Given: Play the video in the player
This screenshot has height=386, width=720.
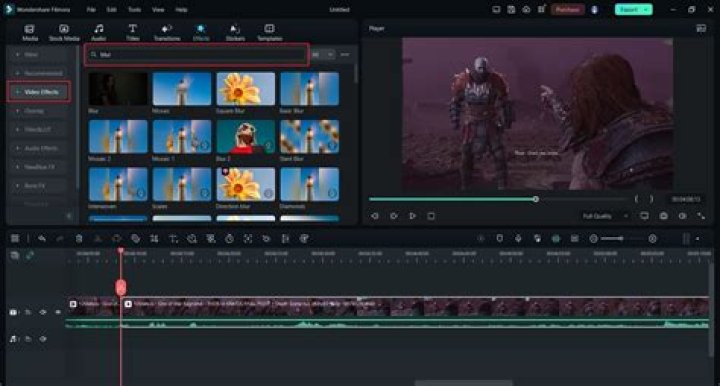Looking at the screenshot, I should (x=412, y=216).
